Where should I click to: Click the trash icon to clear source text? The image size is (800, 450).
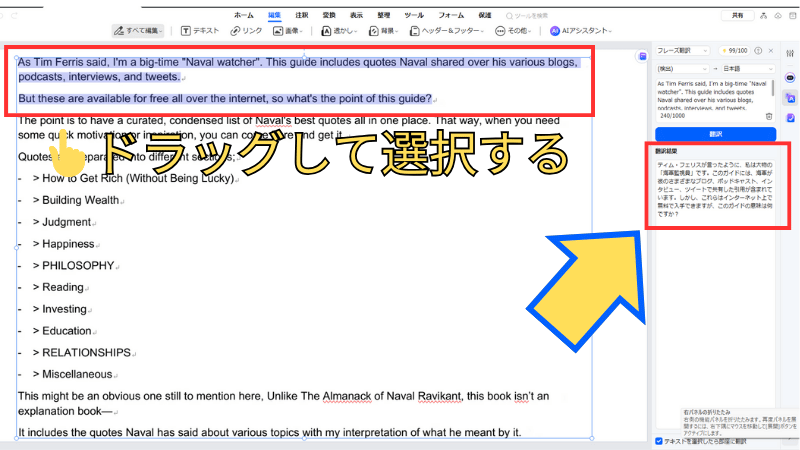coord(769,116)
